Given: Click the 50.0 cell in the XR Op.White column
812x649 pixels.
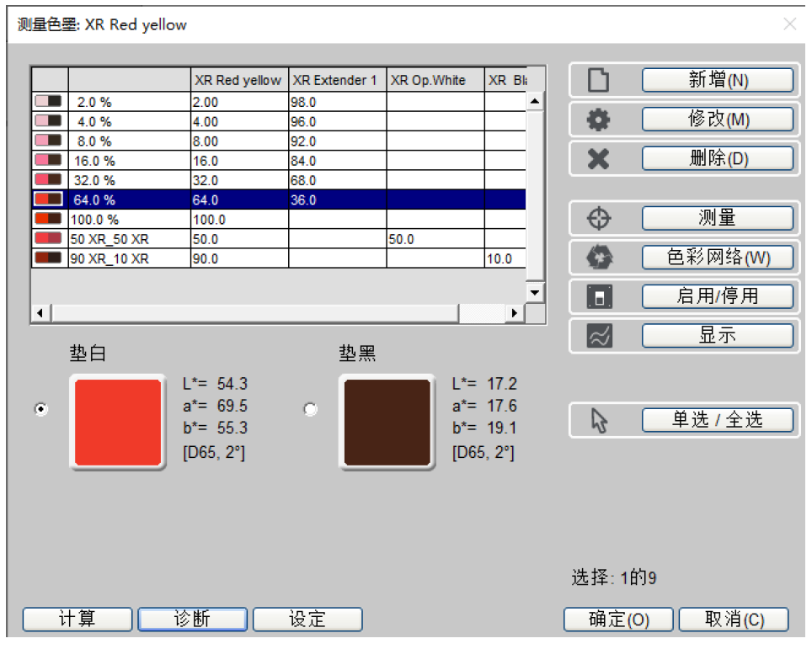Looking at the screenshot, I should tap(435, 239).
